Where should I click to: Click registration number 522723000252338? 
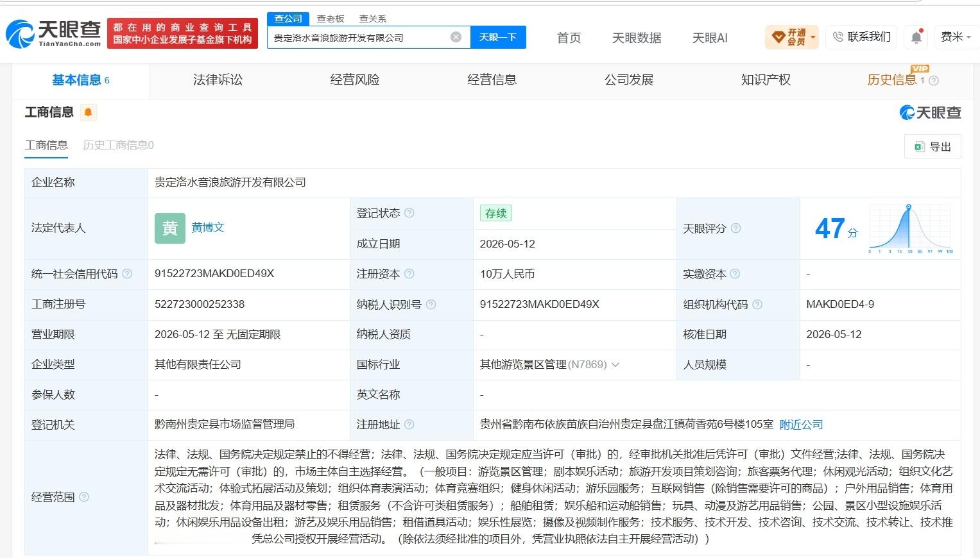pos(200,304)
